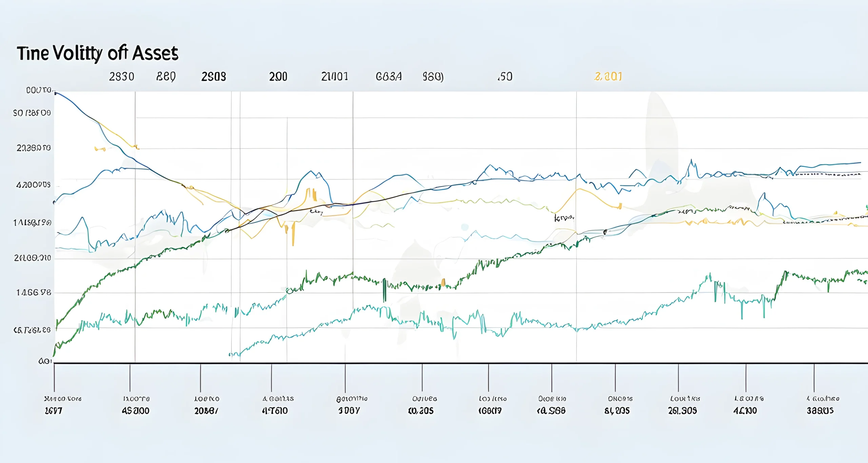Click the x-axis value "2607"
The width and height of the screenshot is (868, 463).
coord(54,411)
